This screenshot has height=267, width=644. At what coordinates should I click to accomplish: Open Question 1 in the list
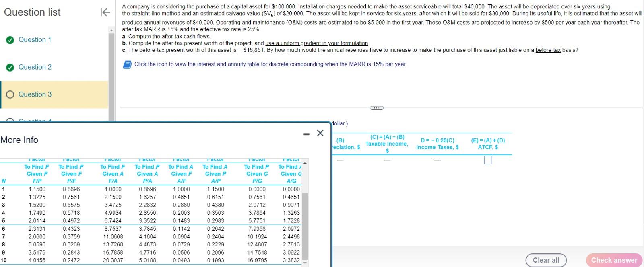(35, 40)
